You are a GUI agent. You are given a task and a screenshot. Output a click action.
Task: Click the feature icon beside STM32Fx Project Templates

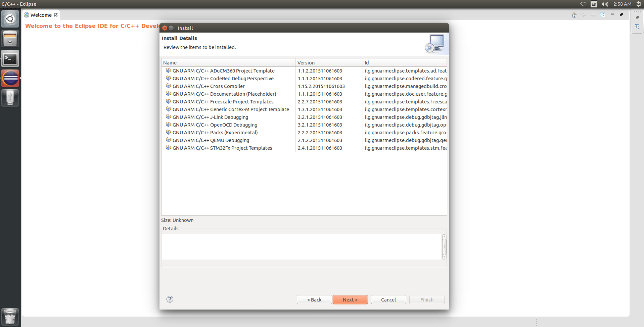pos(169,148)
